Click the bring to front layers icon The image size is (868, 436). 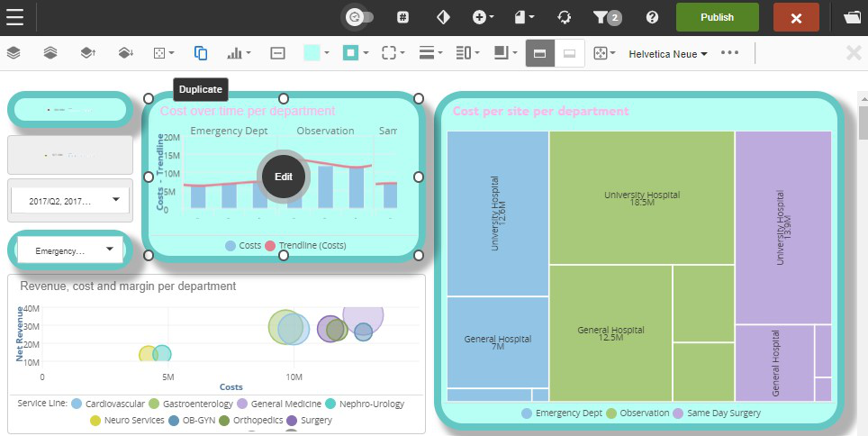[x=14, y=53]
